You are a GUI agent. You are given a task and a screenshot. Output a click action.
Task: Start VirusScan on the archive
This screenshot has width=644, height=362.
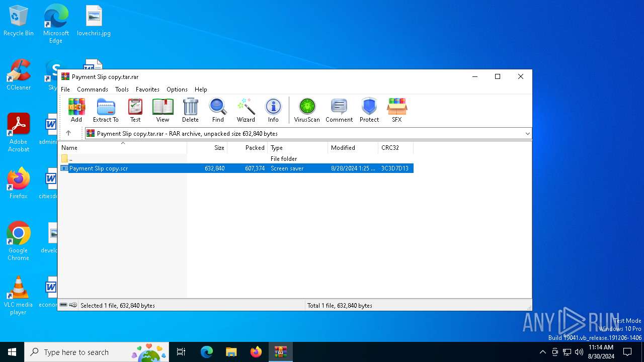(307, 110)
